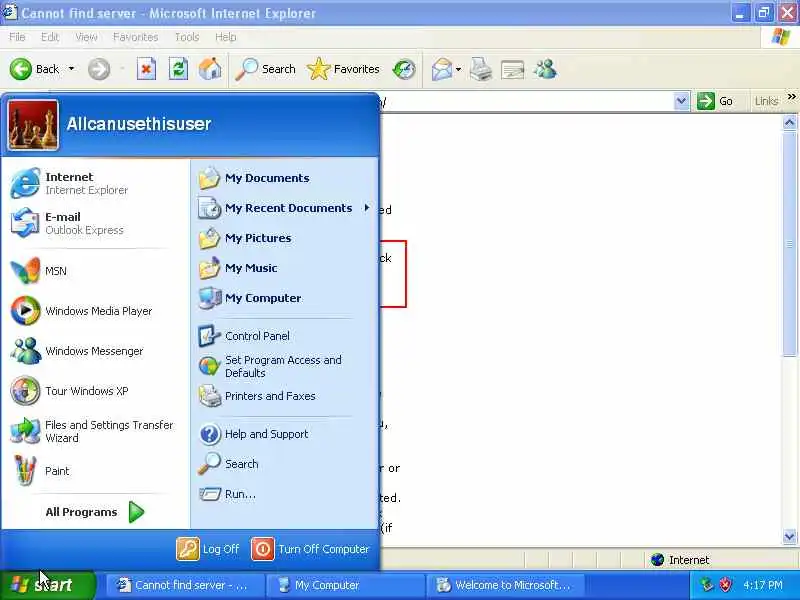Image resolution: width=800 pixels, height=600 pixels.
Task: Launch Paint from Start menu
Action: coord(95,470)
